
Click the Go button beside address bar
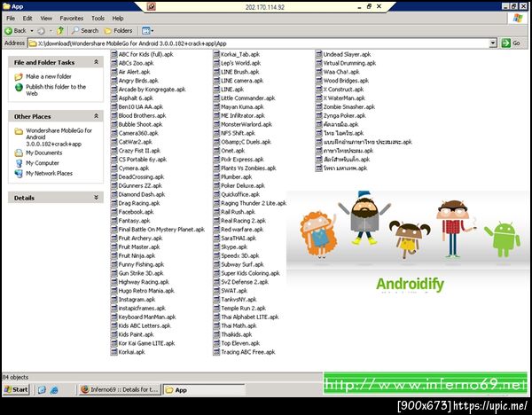tap(511, 43)
